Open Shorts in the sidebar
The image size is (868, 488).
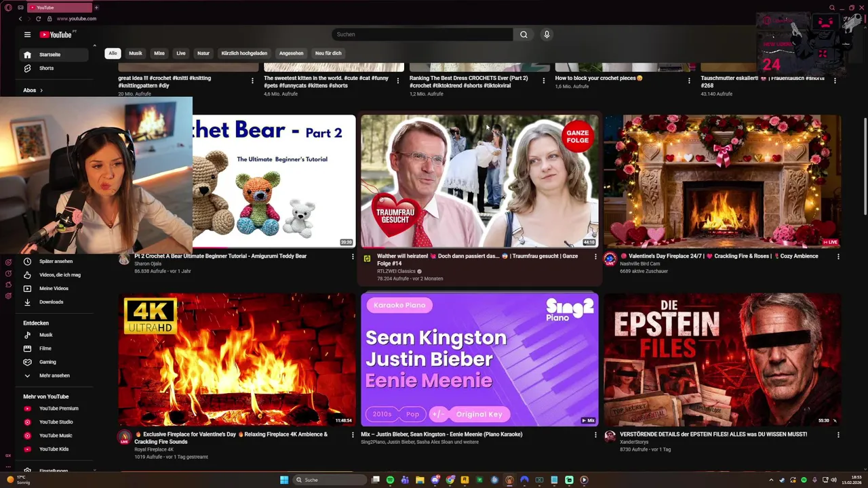(x=46, y=68)
